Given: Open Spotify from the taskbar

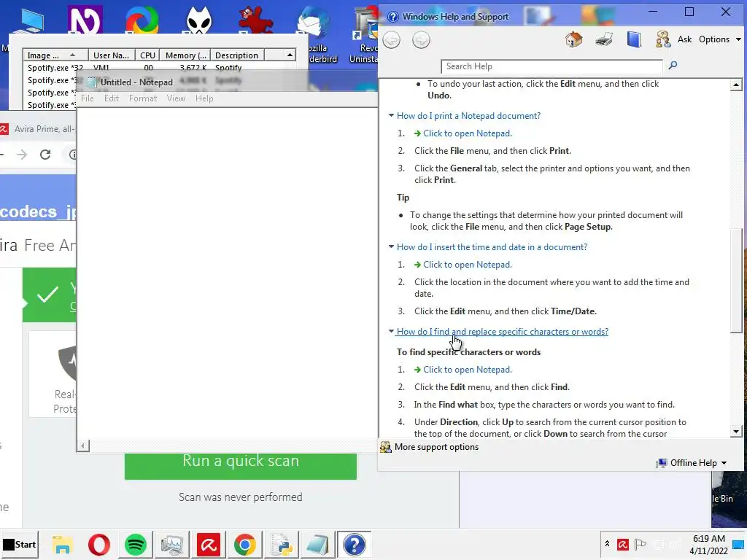Looking at the screenshot, I should [135, 544].
